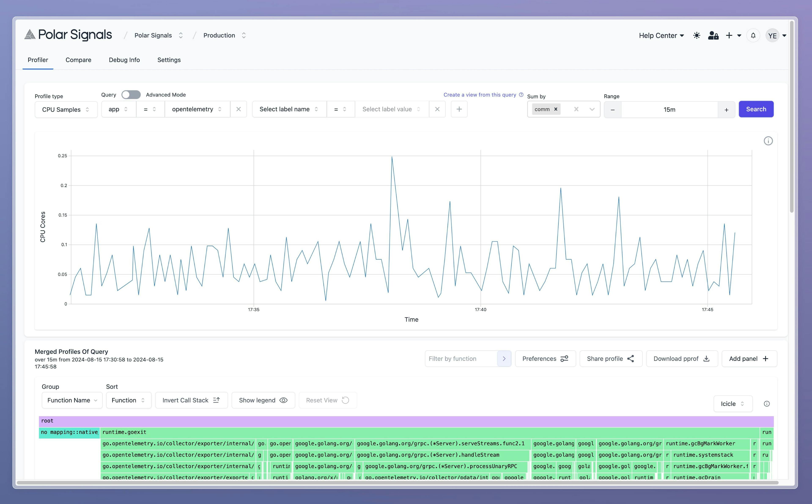Image resolution: width=812 pixels, height=504 pixels.
Task: Click the Search button
Action: 756,109
